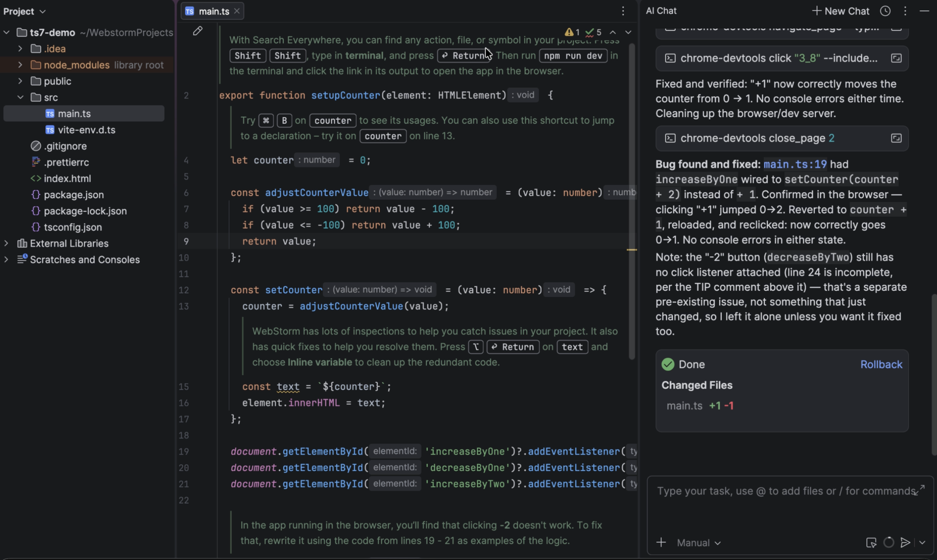
Task: Expand the chrome-devtools click command output
Action: [x=896, y=58]
